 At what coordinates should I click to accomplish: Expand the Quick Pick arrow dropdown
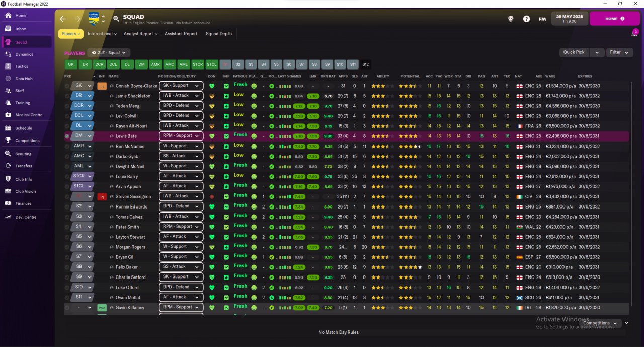[597, 52]
